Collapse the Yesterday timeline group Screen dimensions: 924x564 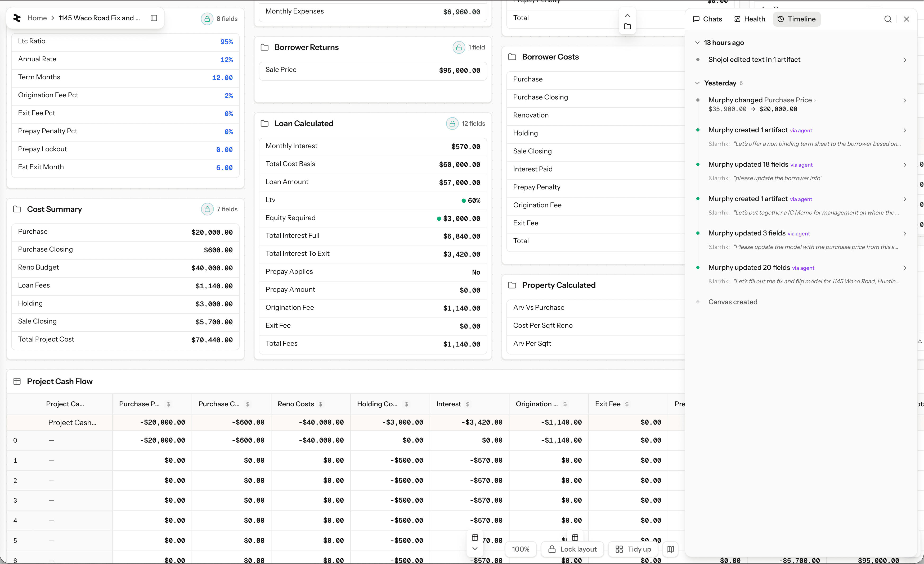click(x=697, y=83)
